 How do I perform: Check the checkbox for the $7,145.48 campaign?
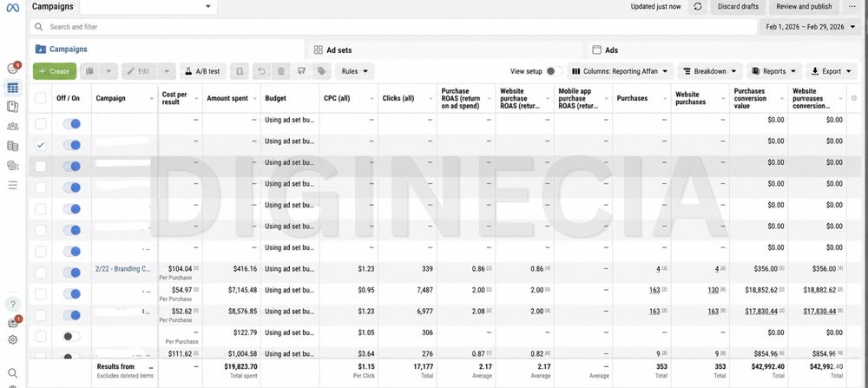(x=41, y=293)
